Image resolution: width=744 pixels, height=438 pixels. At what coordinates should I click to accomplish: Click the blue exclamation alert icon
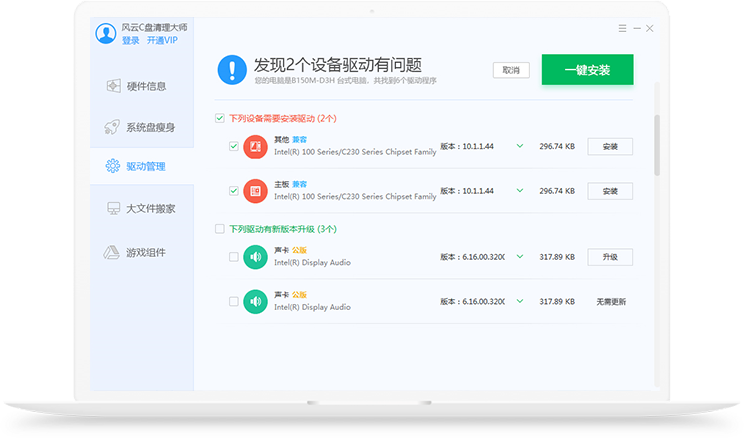tap(232, 69)
